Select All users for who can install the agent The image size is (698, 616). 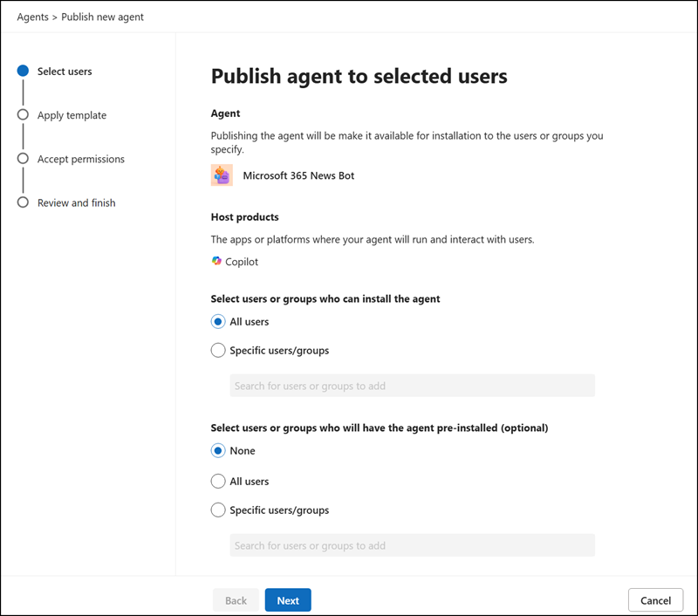click(218, 321)
